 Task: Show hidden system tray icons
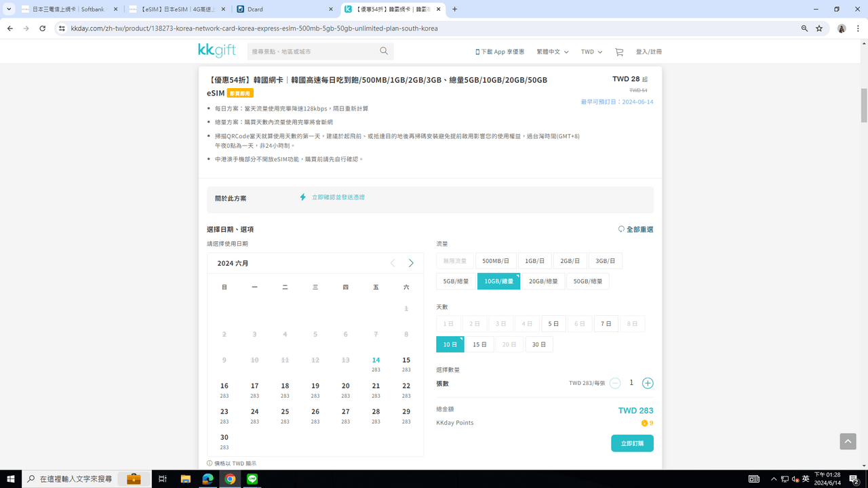[774, 479]
